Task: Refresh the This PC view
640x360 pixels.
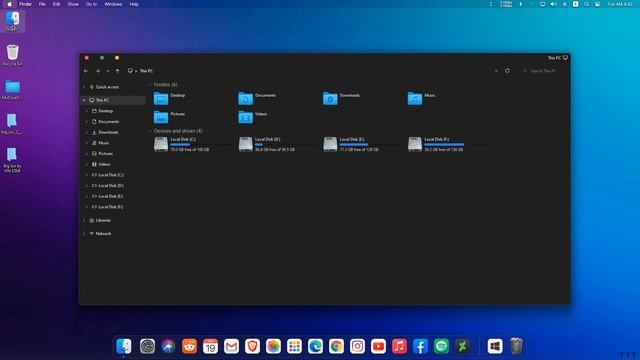Action: tap(507, 71)
